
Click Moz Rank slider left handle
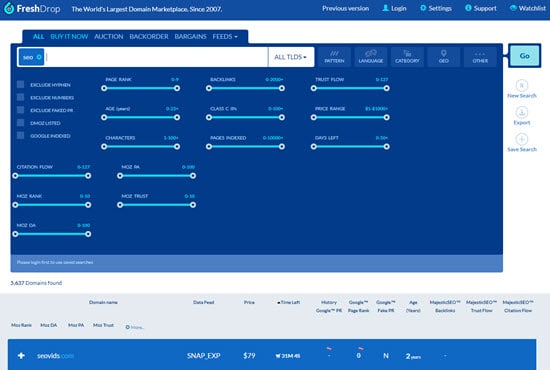pyautogui.click(x=15, y=205)
